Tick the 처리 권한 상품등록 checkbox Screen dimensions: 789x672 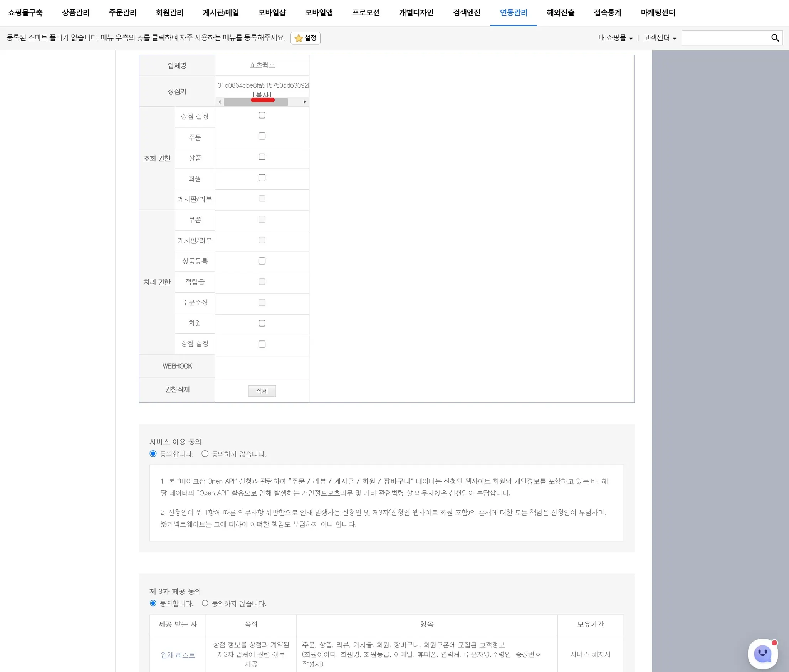click(x=262, y=261)
